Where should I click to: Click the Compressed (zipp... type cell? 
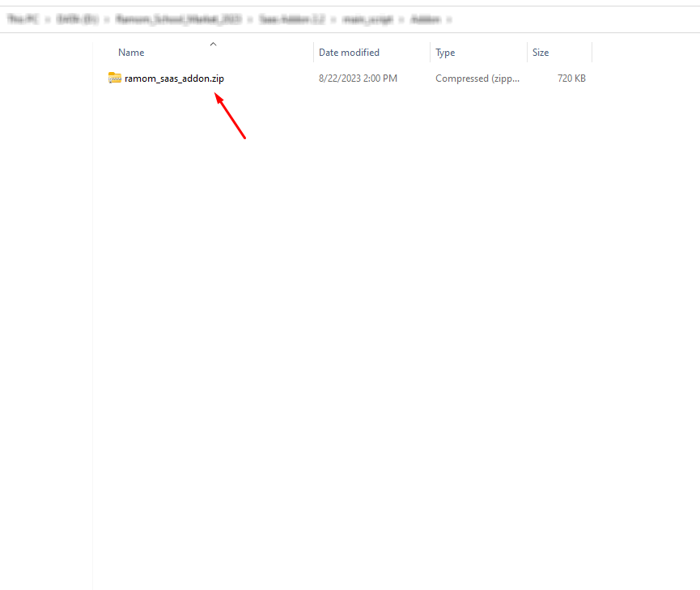point(477,79)
